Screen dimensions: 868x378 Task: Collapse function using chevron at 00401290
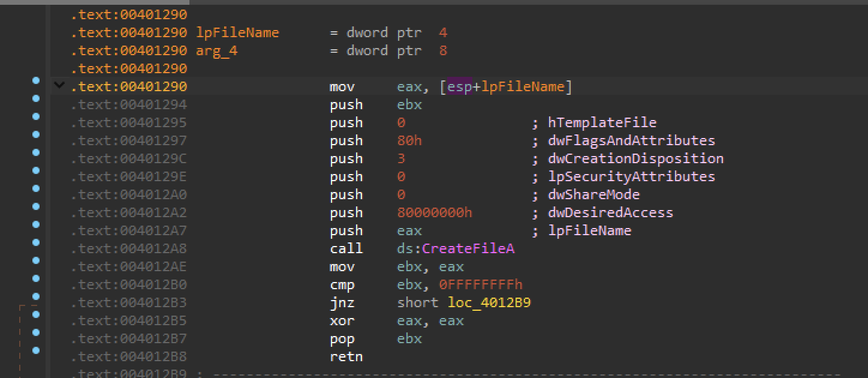59,86
